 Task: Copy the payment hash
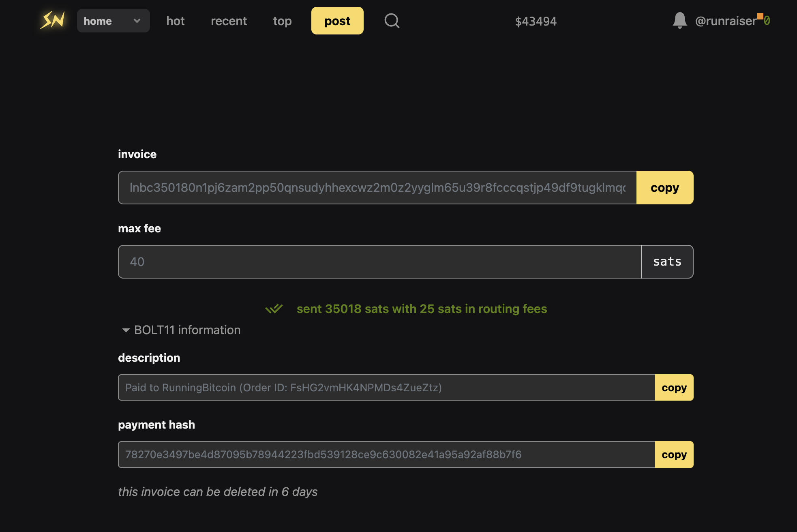(674, 455)
